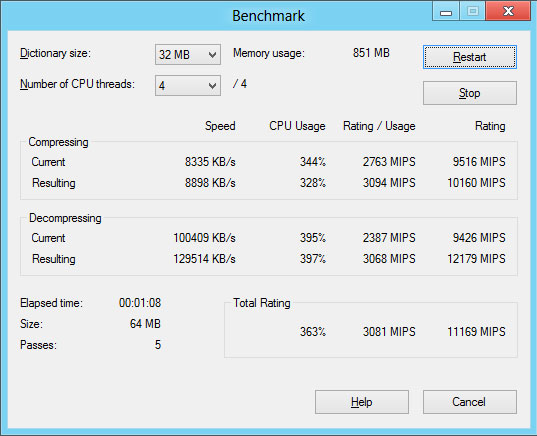
Task: Click the dictionary size dropdown arrow
Action: pos(212,55)
